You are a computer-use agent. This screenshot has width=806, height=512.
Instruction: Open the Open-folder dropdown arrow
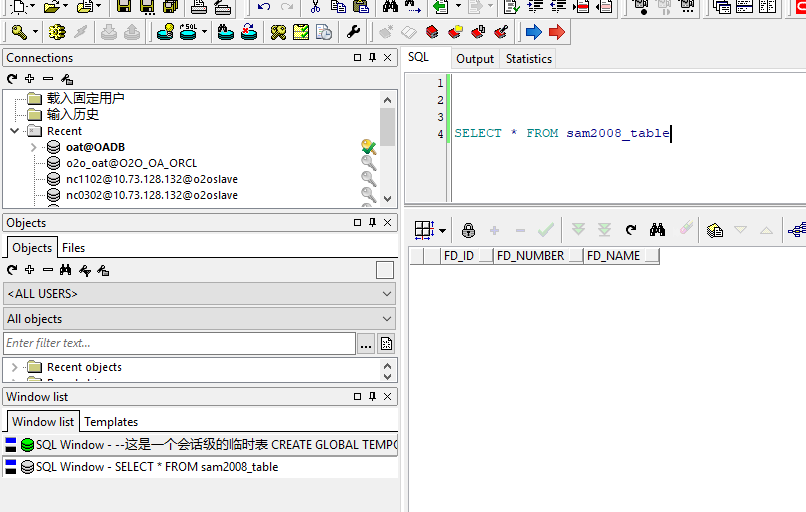coord(65,7)
